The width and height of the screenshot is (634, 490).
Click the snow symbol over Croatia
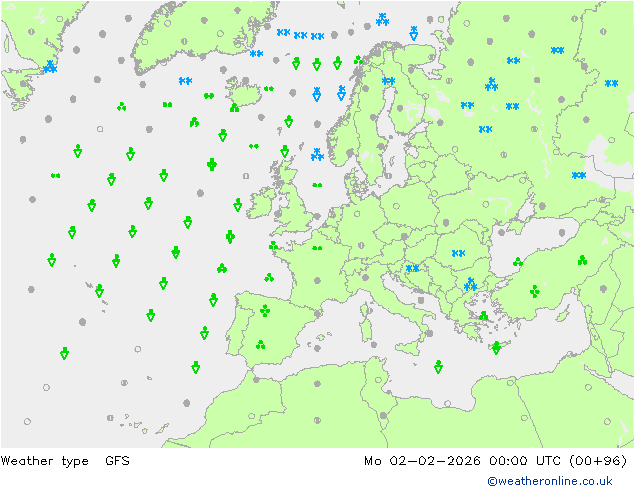[412, 268]
